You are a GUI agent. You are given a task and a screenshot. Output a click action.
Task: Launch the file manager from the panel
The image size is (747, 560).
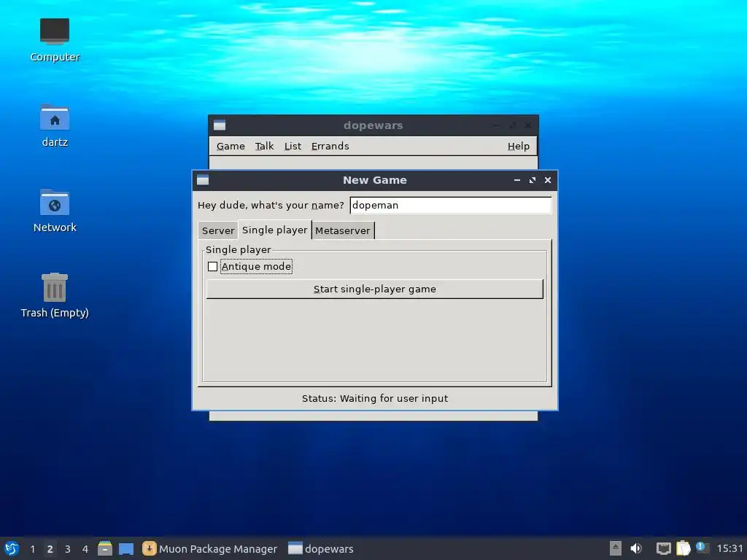click(105, 548)
